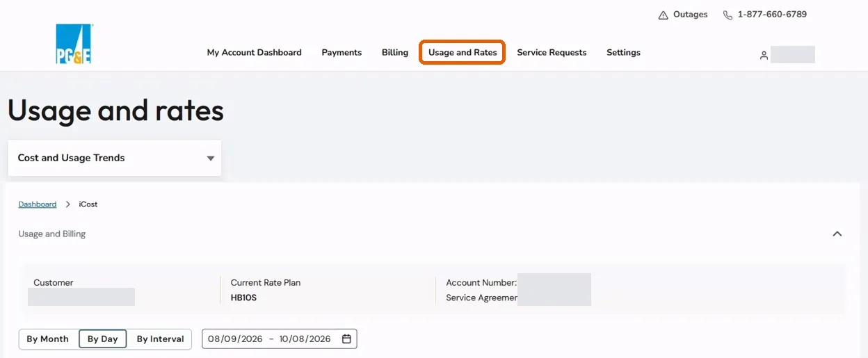Open the user profile icon
Image resolution: width=868 pixels, height=358 pixels.
tap(764, 56)
